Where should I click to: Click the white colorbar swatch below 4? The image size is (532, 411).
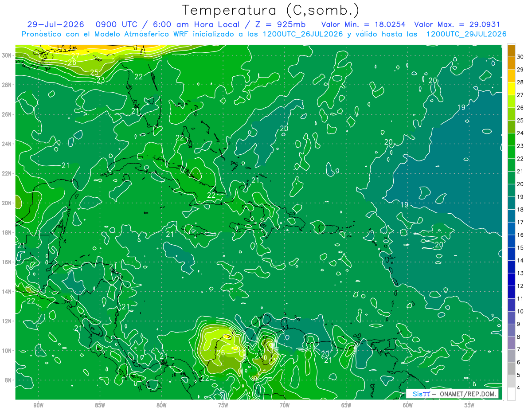pyautogui.click(x=511, y=394)
